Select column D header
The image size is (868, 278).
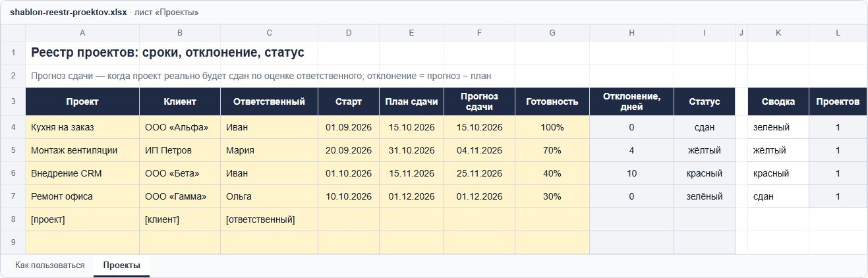(x=349, y=33)
